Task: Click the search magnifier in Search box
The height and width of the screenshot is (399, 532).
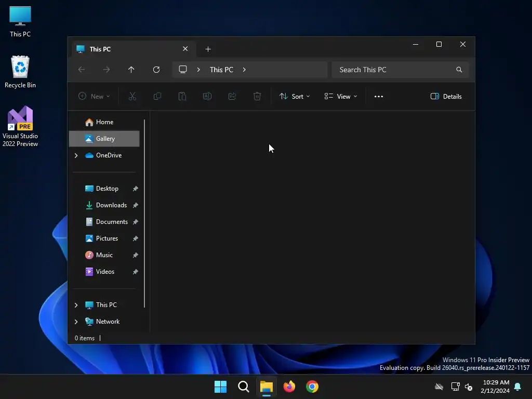Action: pos(459,70)
